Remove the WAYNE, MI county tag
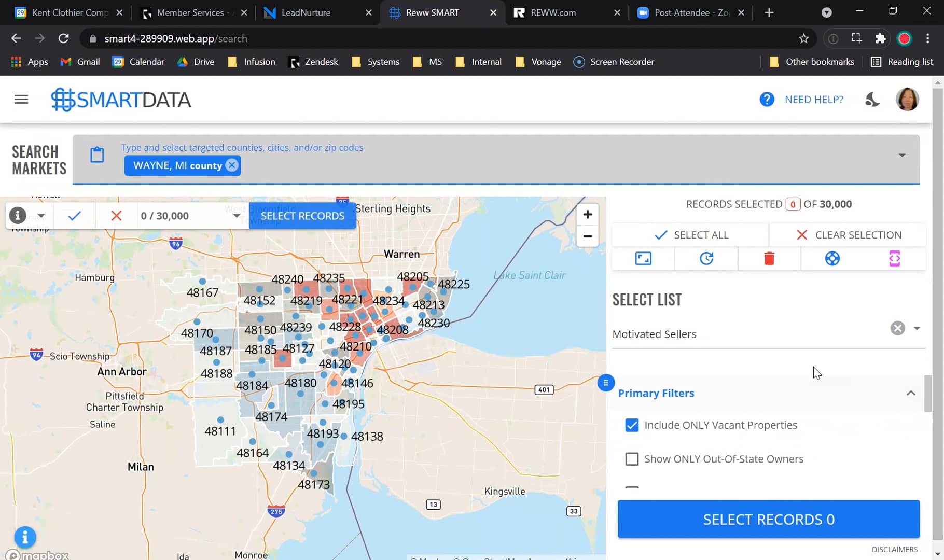Screen dimensions: 944x560 pos(231,165)
